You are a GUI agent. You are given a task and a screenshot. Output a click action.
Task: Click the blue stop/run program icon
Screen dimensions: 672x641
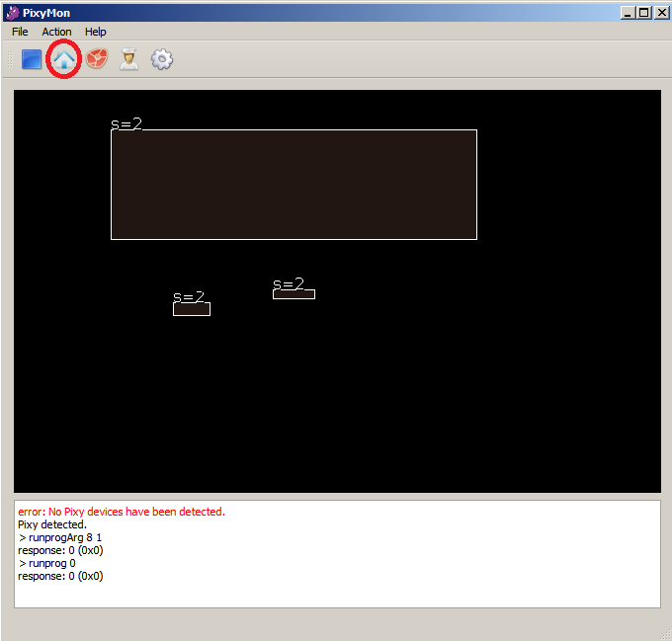[x=32, y=59]
